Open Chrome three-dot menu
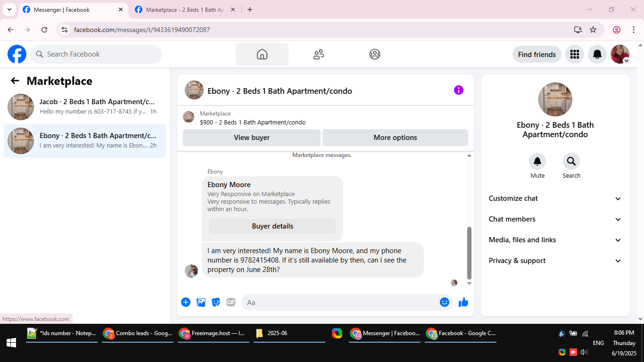This screenshot has height=362, width=644. point(634,30)
